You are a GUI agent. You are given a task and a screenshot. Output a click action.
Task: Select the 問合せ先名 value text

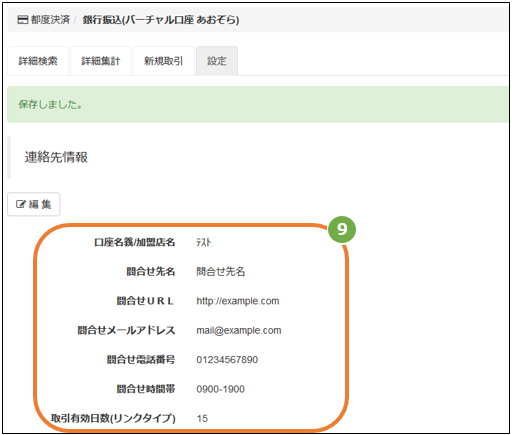(x=221, y=272)
